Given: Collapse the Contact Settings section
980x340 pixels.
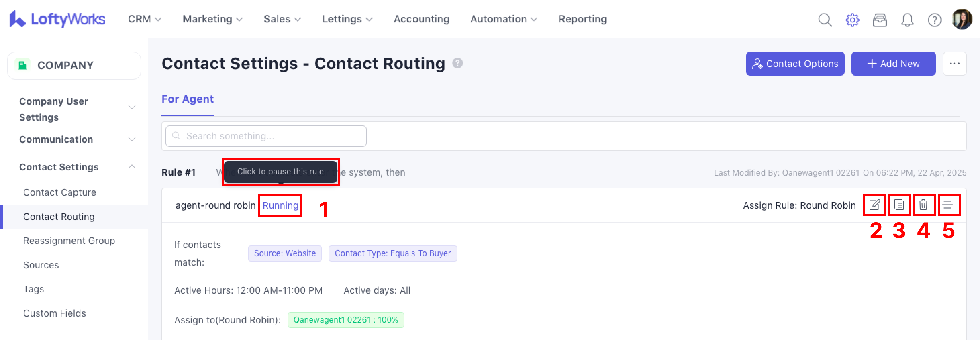Looking at the screenshot, I should [132, 167].
